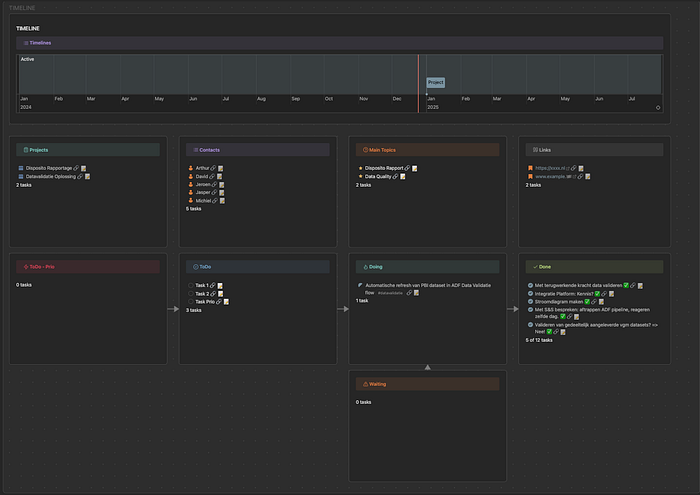Image resolution: width=700 pixels, height=495 pixels.
Task: Collapse the ToDo - Prio callout header
Action: coord(88,267)
